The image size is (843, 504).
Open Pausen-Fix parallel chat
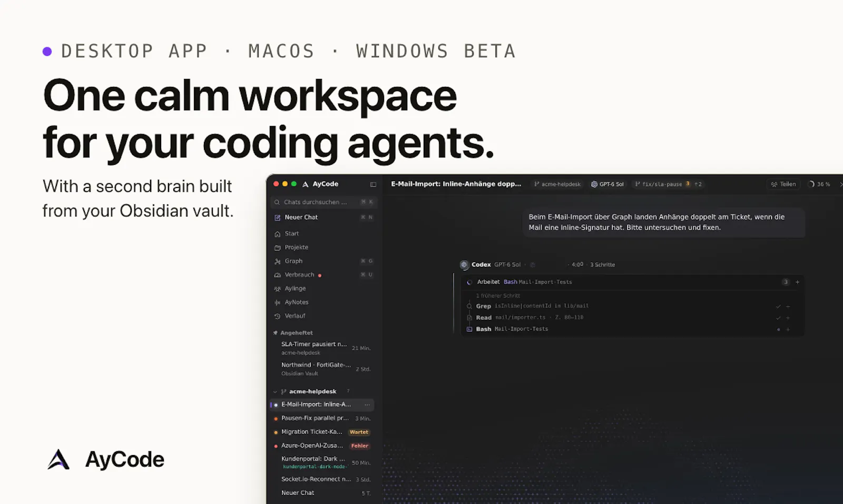(324, 418)
